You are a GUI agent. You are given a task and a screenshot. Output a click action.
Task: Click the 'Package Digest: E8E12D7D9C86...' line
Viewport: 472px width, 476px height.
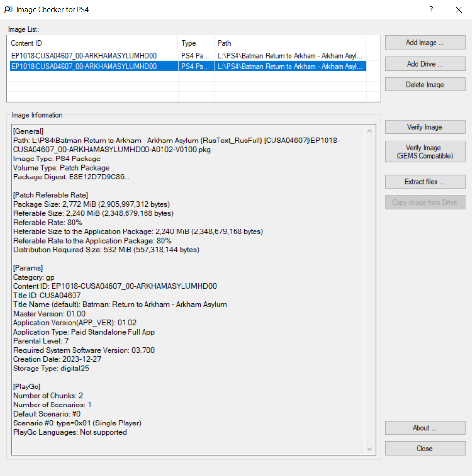click(x=72, y=176)
